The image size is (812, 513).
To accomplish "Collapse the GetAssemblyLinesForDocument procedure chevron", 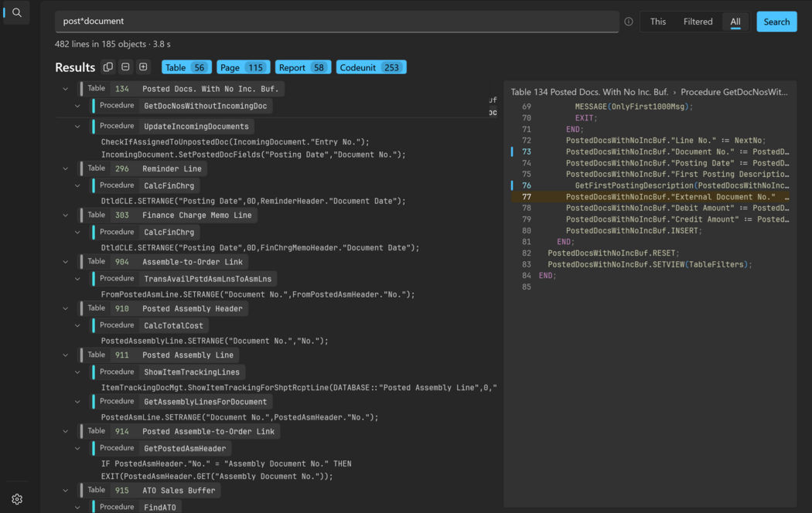I will point(77,402).
